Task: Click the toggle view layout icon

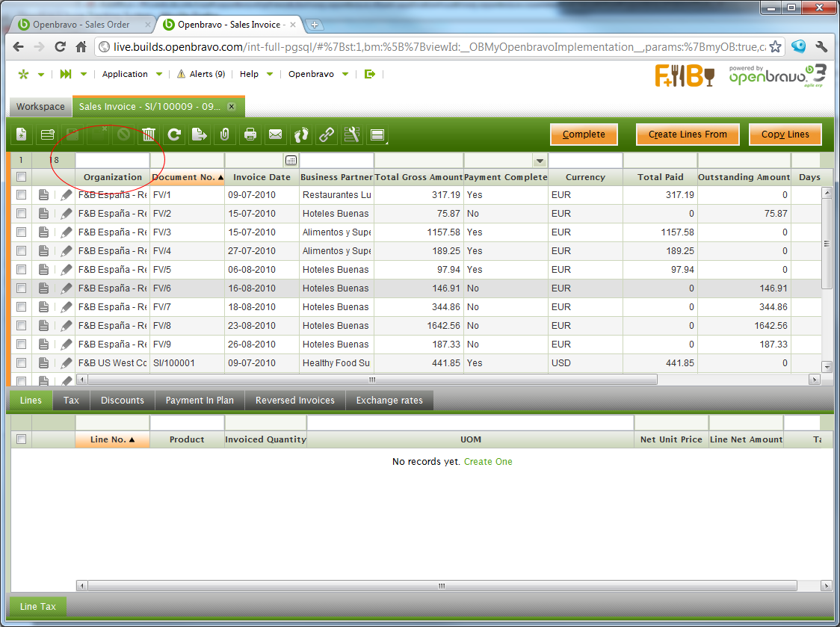Action: [377, 135]
